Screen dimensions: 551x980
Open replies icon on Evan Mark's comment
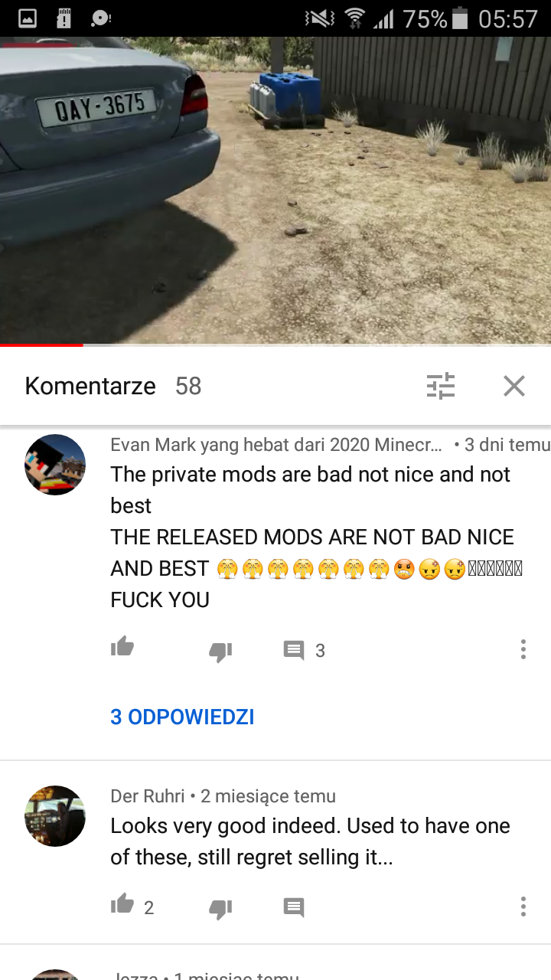pyautogui.click(x=294, y=650)
